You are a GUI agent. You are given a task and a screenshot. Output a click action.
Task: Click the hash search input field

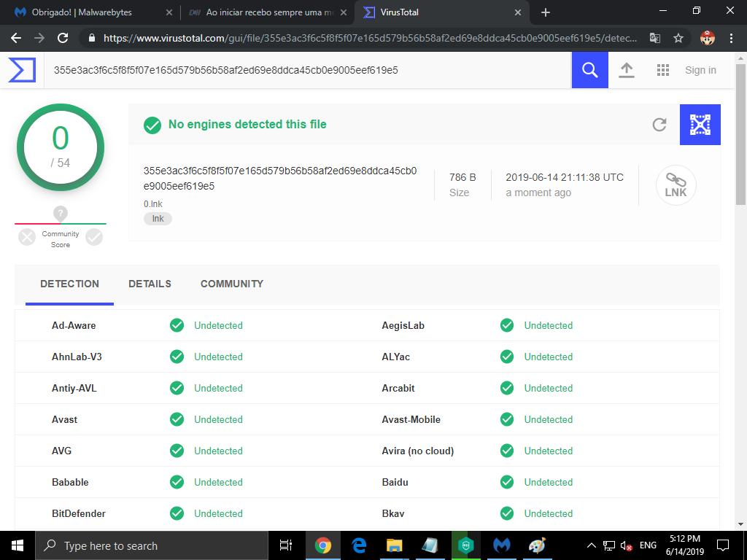click(x=307, y=70)
